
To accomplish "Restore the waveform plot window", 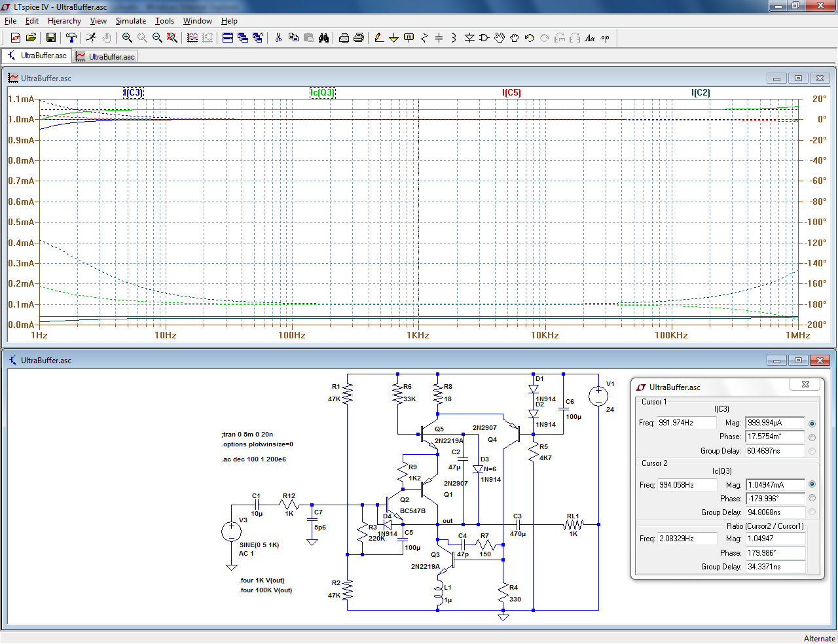I will pos(798,78).
